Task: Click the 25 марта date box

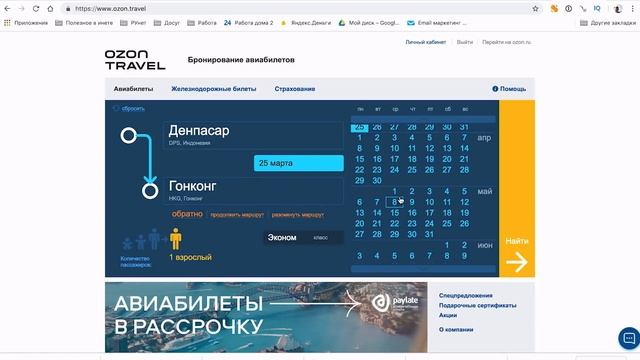Action: click(299, 163)
